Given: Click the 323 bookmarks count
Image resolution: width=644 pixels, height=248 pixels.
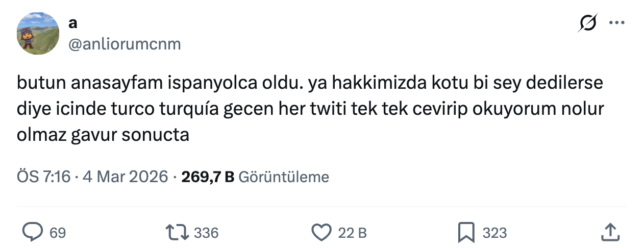Looking at the screenshot, I should (494, 233).
